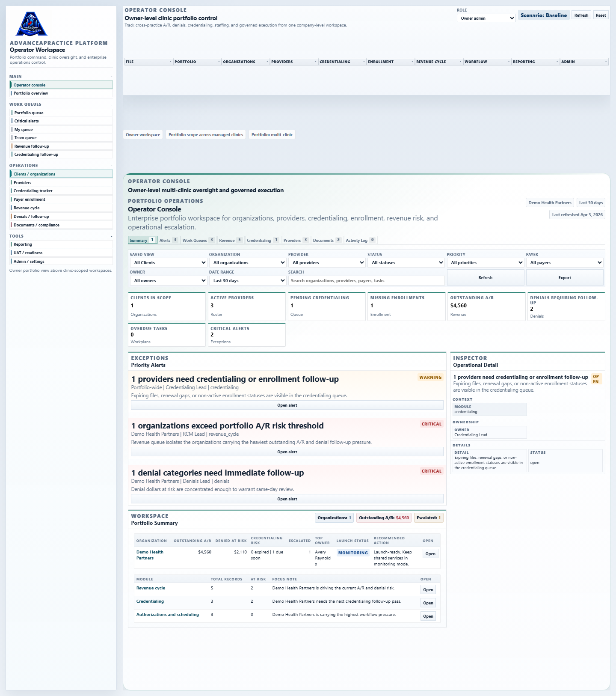Open the Date Range dropdown showing Last 30 days
616x696 pixels.
(248, 281)
